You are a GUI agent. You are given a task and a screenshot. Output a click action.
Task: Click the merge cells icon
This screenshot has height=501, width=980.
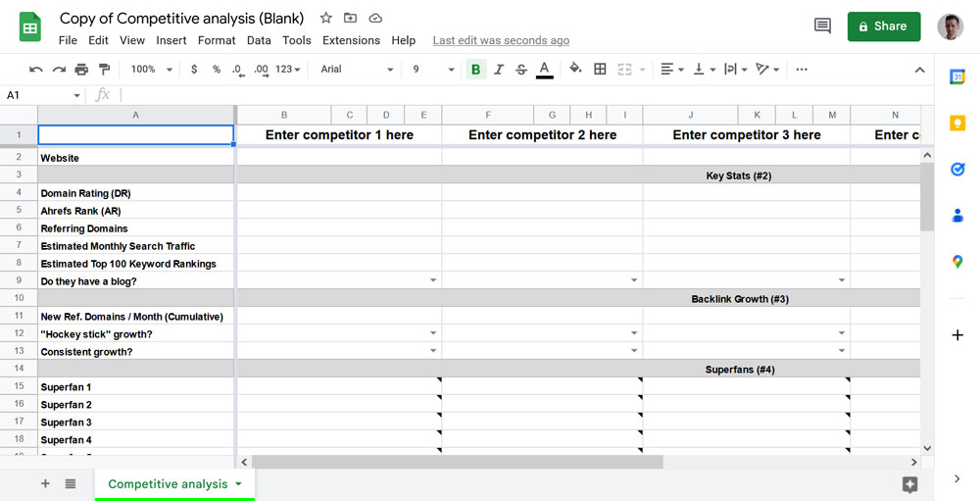pyautogui.click(x=624, y=70)
